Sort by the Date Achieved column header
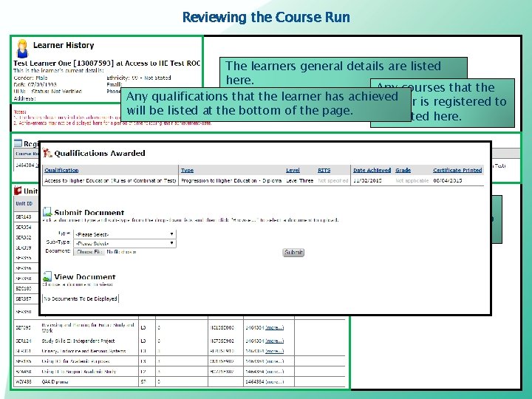 [x=372, y=170]
